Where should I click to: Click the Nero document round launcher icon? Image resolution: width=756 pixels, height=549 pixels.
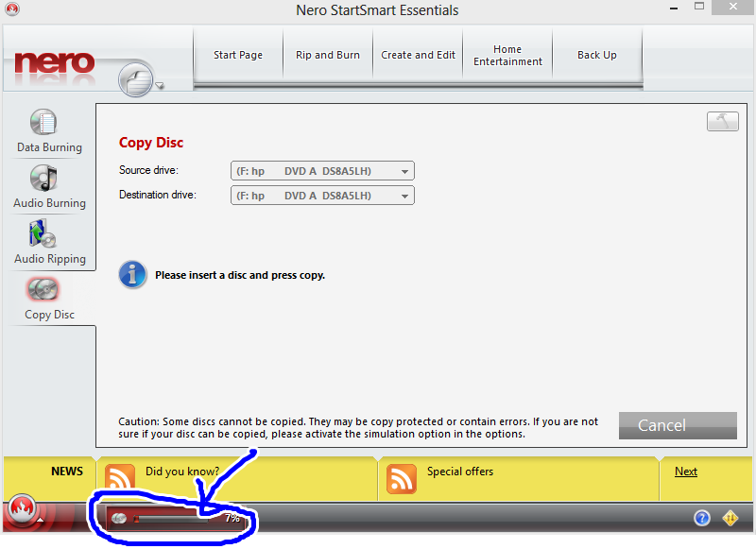coord(136,79)
